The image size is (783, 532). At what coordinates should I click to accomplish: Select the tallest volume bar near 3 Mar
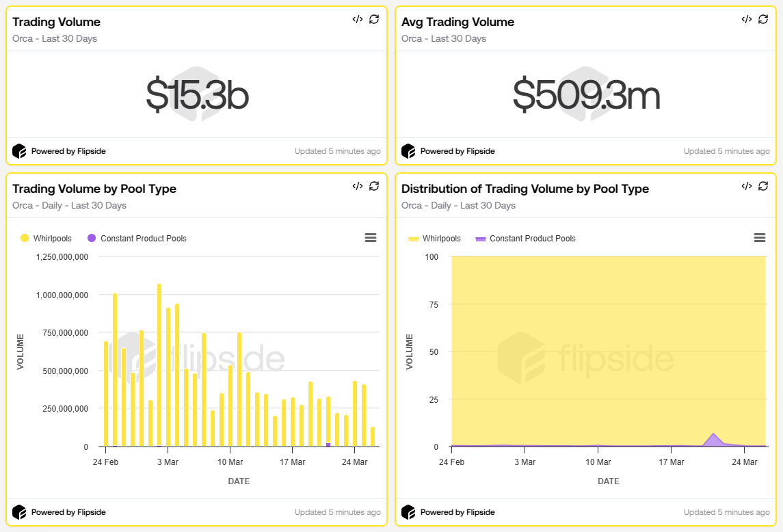(159, 362)
